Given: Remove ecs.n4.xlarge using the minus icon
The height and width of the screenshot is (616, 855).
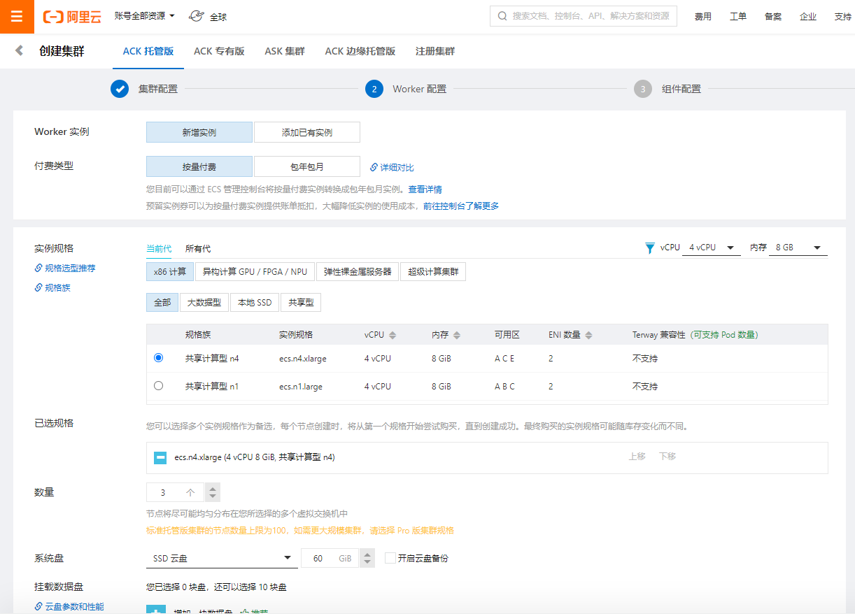Looking at the screenshot, I should [x=160, y=457].
